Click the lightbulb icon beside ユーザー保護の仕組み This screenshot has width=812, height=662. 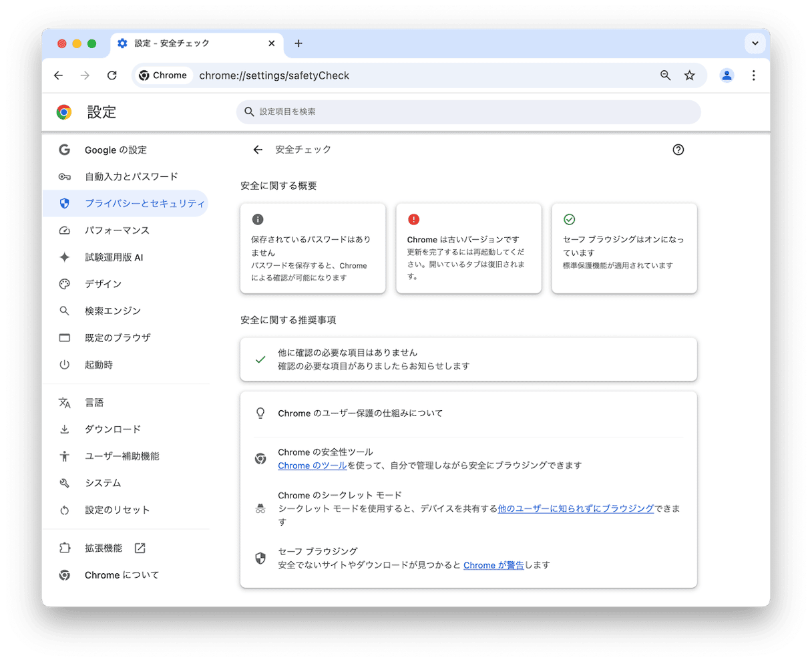tap(260, 413)
